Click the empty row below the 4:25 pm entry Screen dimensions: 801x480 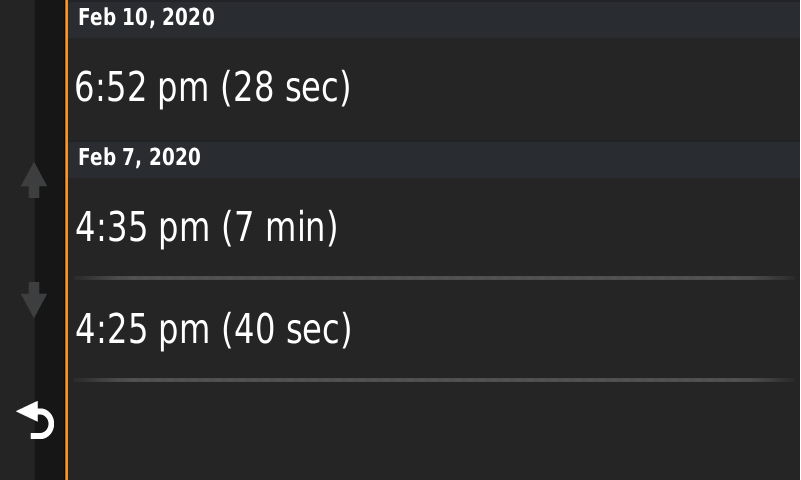pos(434,431)
